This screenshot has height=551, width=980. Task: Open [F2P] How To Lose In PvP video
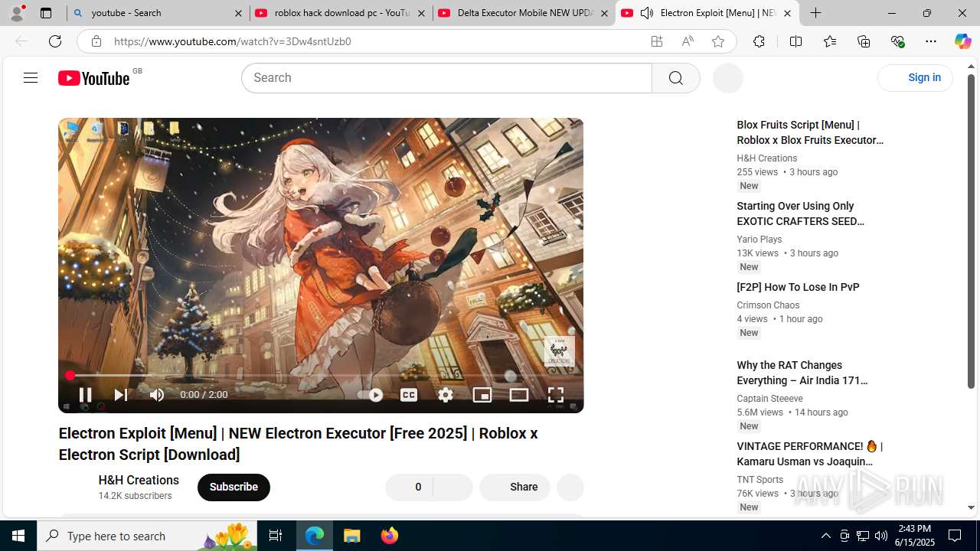(798, 287)
